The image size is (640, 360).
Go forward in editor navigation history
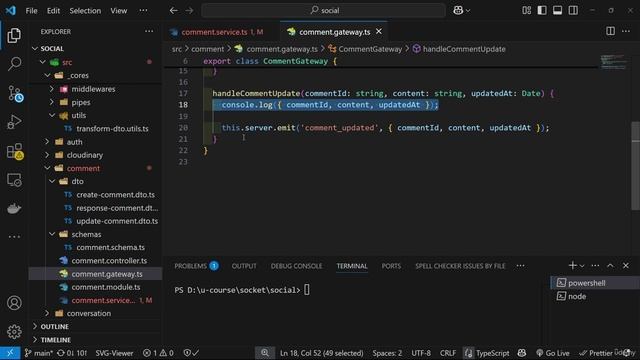[x=189, y=11]
